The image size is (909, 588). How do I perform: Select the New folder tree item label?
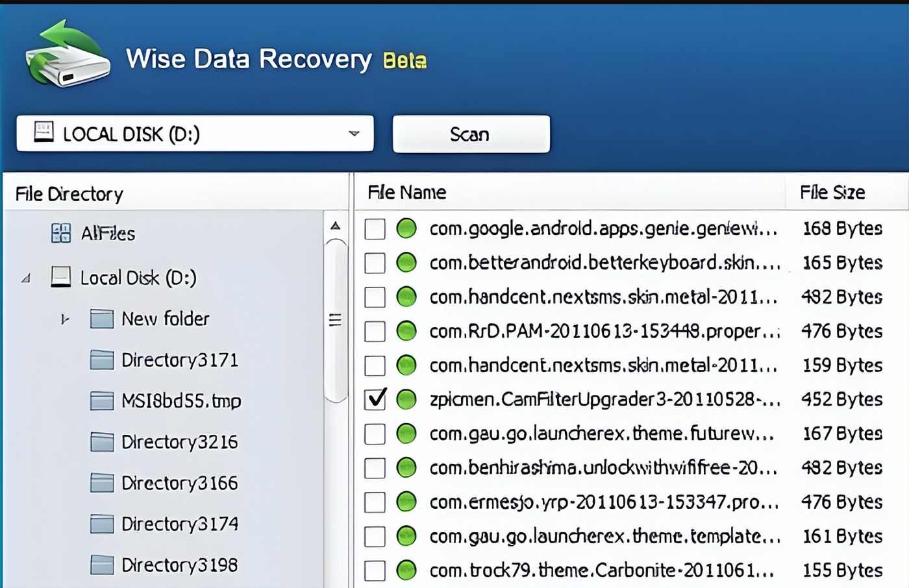point(166,319)
